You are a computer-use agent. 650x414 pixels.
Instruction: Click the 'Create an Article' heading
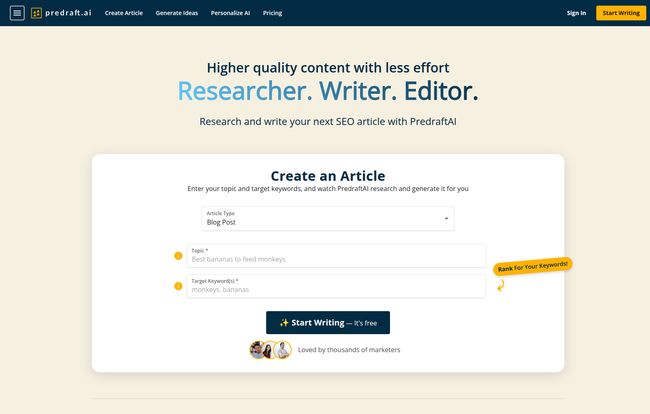pos(328,176)
